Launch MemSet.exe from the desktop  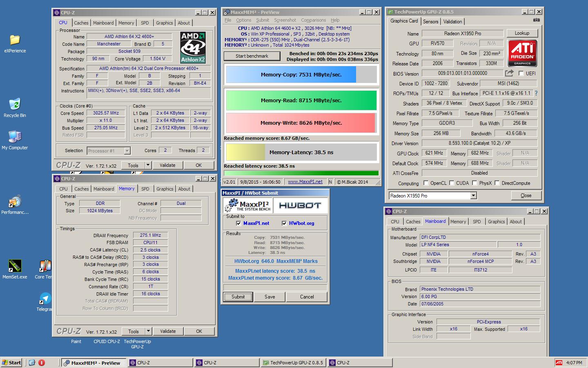15,266
